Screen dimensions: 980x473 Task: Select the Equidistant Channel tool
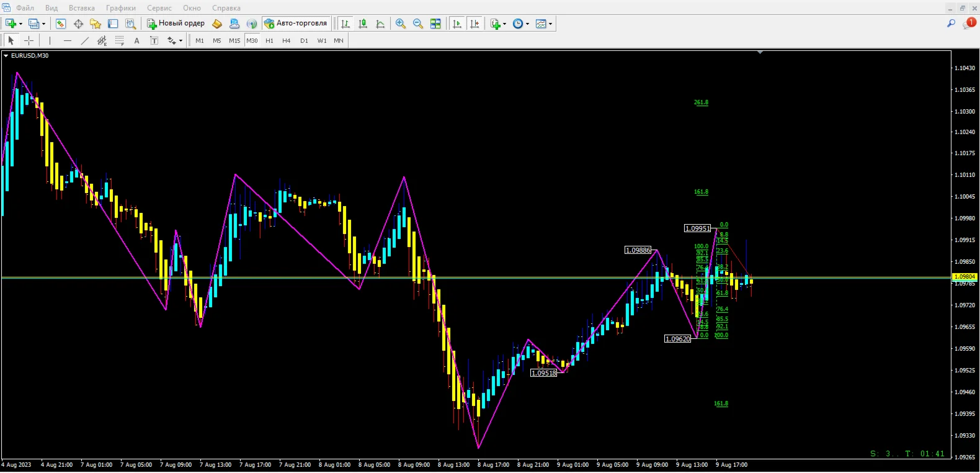pos(102,40)
